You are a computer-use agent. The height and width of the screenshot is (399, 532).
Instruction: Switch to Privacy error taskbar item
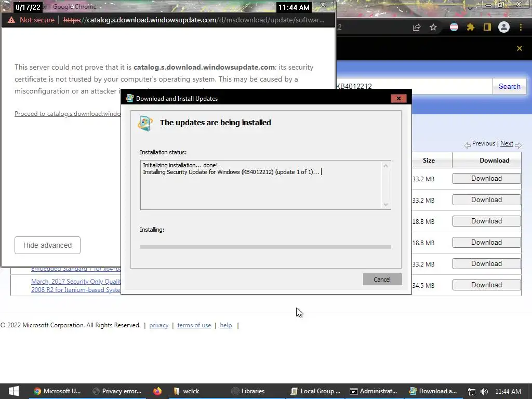117,391
